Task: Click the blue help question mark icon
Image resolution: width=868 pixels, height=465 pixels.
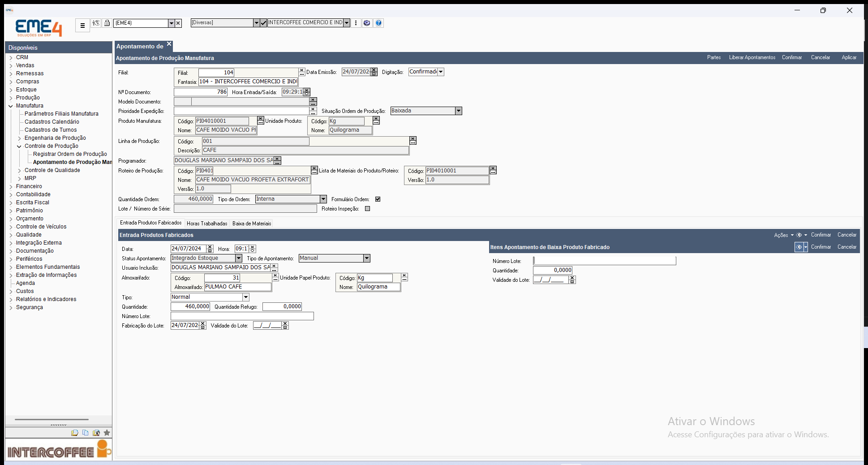Action: [378, 23]
